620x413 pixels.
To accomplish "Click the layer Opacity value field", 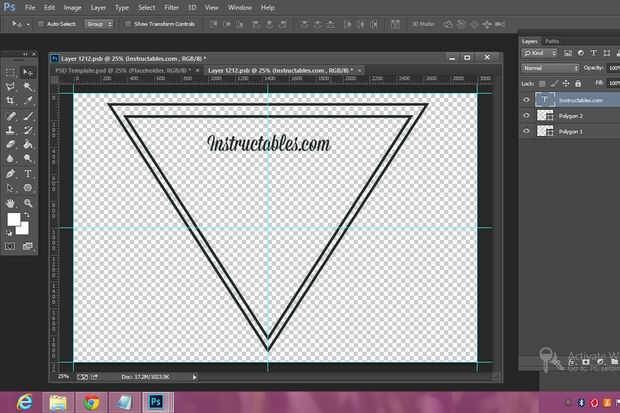I will click(x=613, y=68).
